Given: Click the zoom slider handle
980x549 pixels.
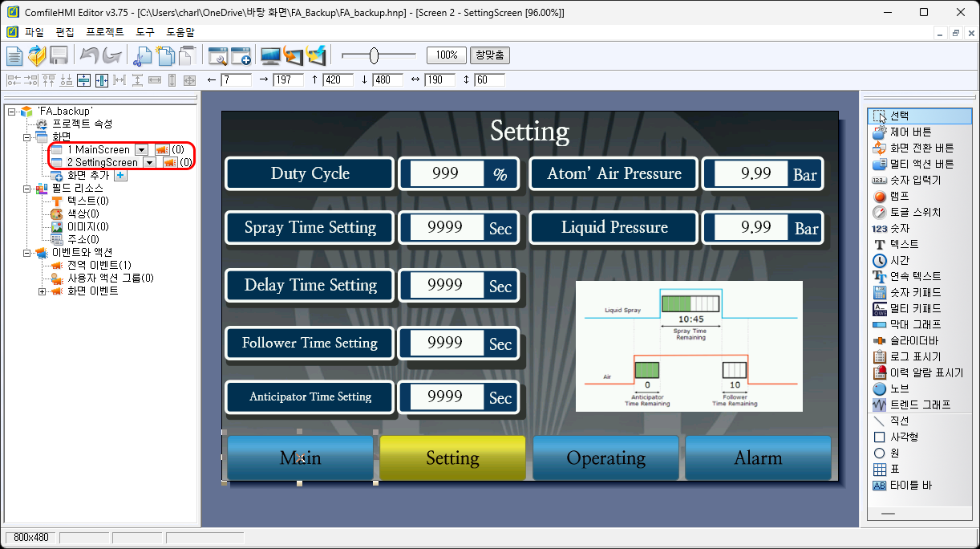Looking at the screenshot, I should pyautogui.click(x=374, y=55).
